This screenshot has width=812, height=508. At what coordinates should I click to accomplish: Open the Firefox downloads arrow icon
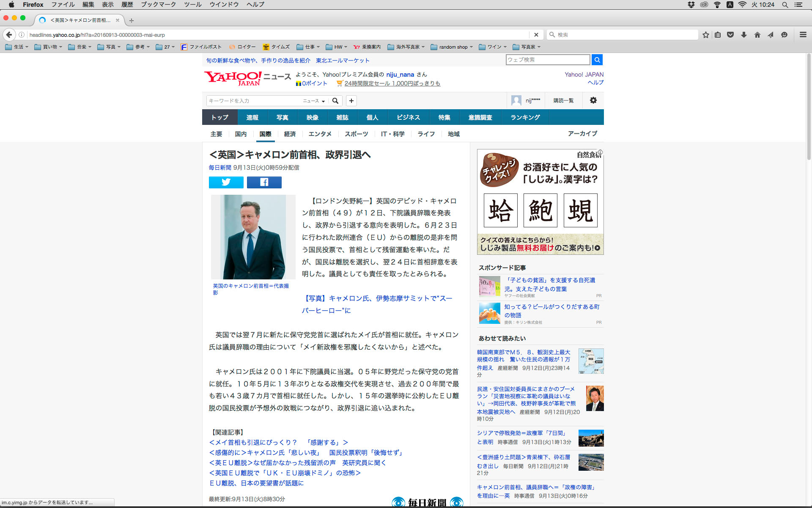[743, 35]
